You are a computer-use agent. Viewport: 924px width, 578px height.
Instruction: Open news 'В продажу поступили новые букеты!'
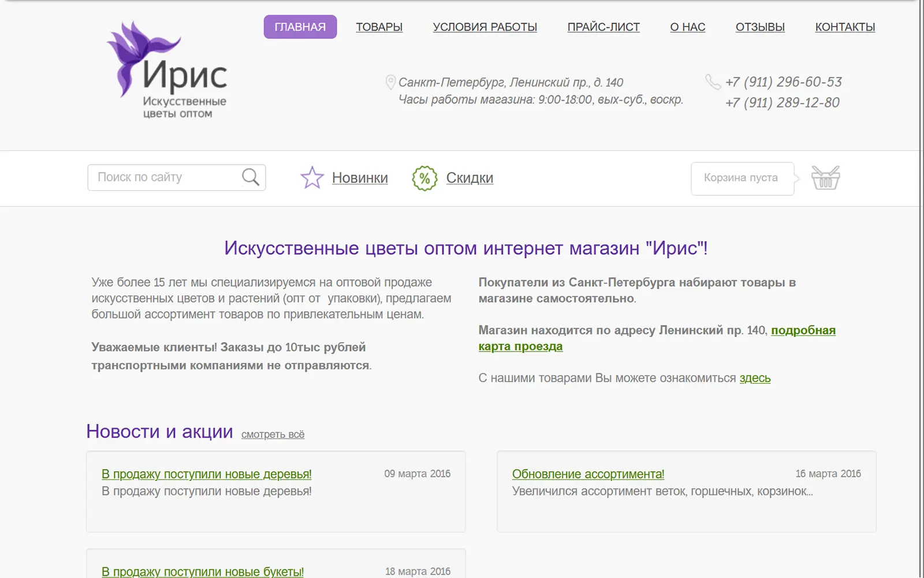[203, 572]
